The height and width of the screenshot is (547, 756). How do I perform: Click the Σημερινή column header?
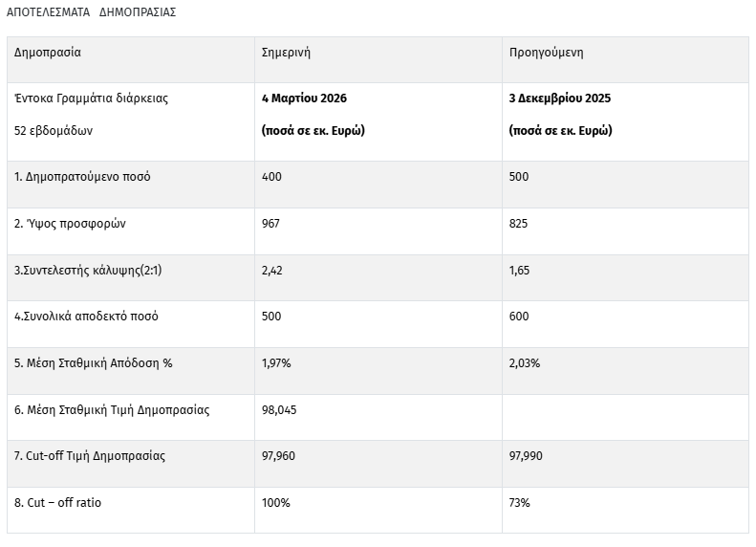pyautogui.click(x=286, y=53)
